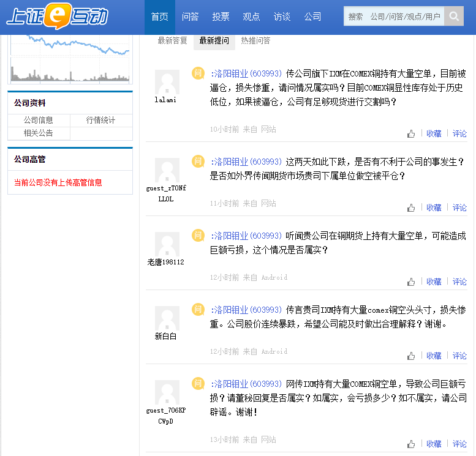This screenshot has height=456, width=476.
Task: Open lalami's avatar picture
Action: [x=167, y=82]
